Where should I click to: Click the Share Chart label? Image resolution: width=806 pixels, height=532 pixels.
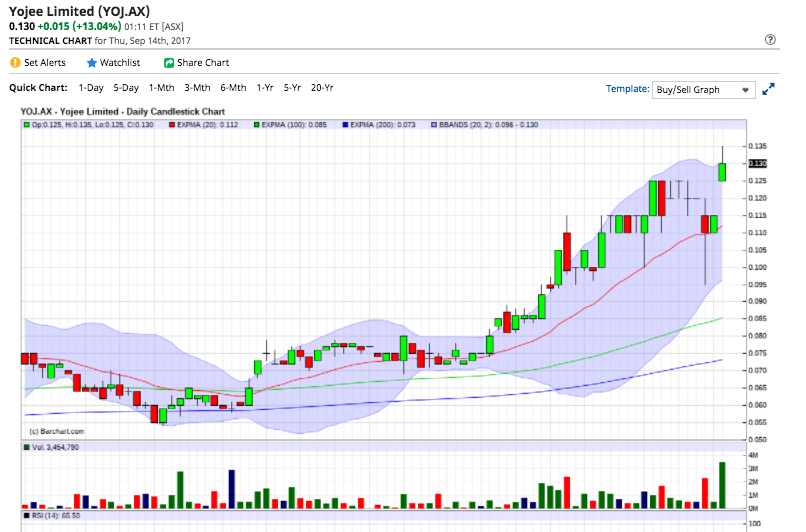(203, 63)
